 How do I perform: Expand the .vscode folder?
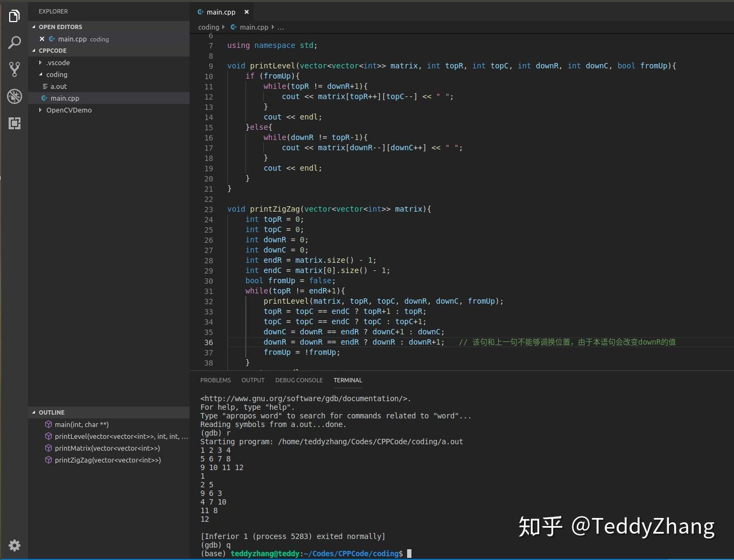pos(40,62)
